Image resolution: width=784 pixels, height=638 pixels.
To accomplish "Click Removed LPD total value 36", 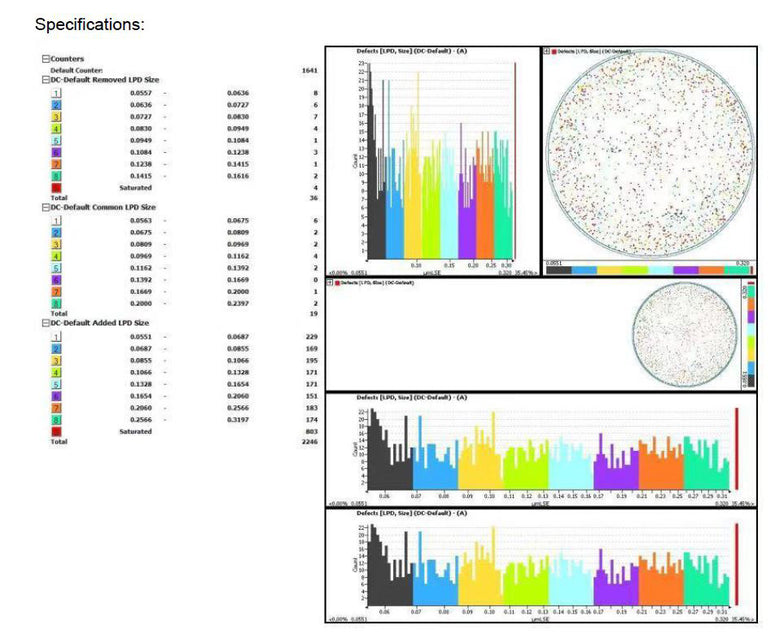I will click(x=314, y=198).
